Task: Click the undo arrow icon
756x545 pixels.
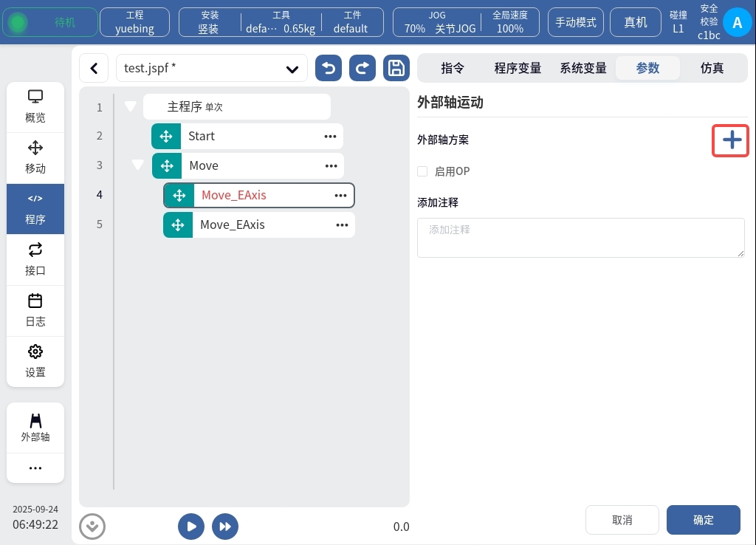Action: tap(329, 69)
